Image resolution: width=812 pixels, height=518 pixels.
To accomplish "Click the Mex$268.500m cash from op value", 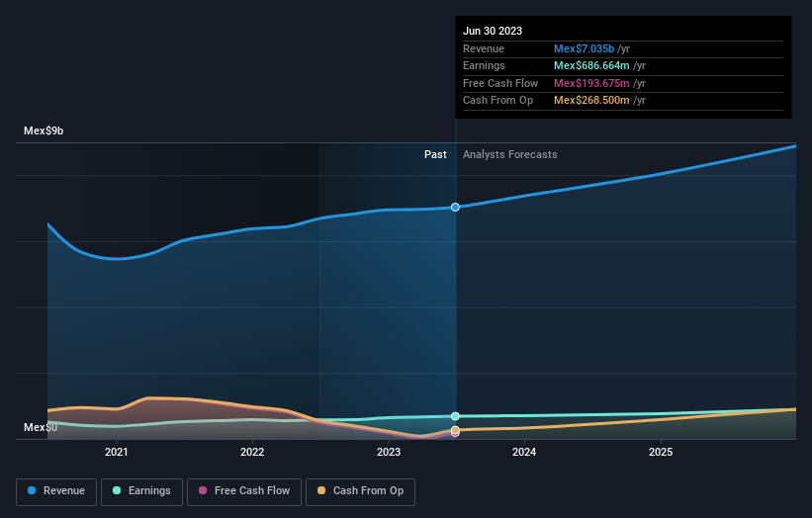I will pos(591,101).
